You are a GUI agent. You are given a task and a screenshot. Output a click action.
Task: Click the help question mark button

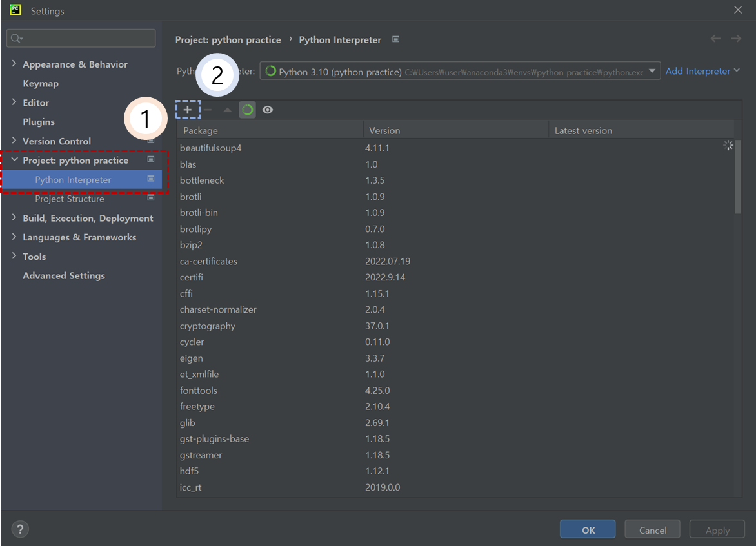pos(20,529)
